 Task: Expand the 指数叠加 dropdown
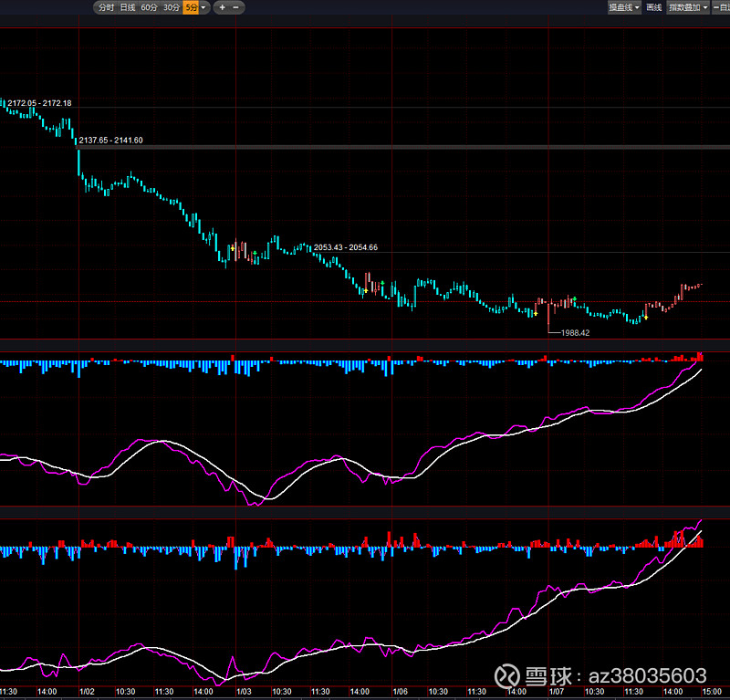[x=688, y=7]
